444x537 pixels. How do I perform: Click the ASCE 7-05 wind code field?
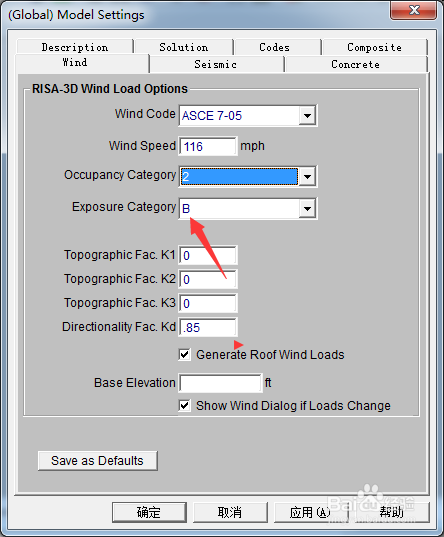point(239,116)
